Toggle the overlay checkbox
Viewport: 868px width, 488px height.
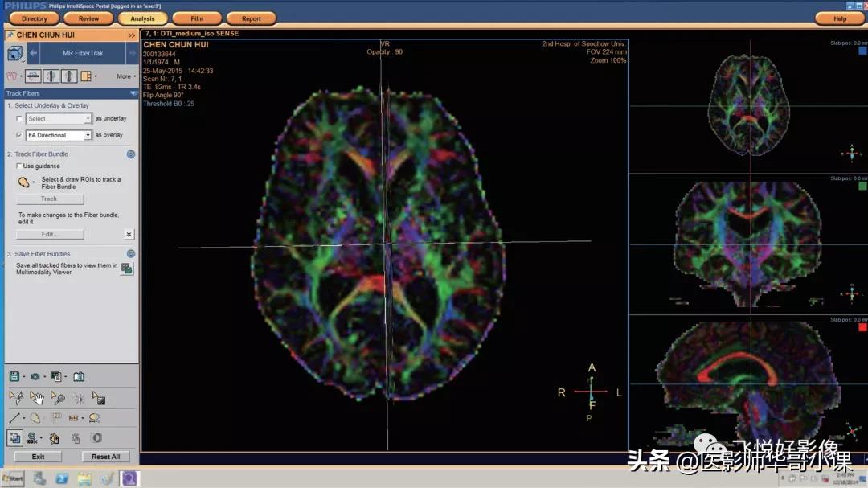click(19, 135)
